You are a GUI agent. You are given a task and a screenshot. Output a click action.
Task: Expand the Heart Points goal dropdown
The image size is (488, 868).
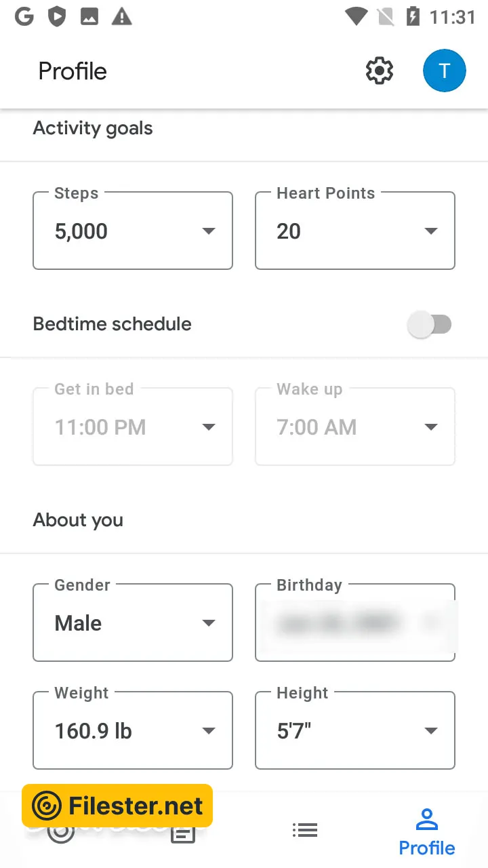coord(354,231)
